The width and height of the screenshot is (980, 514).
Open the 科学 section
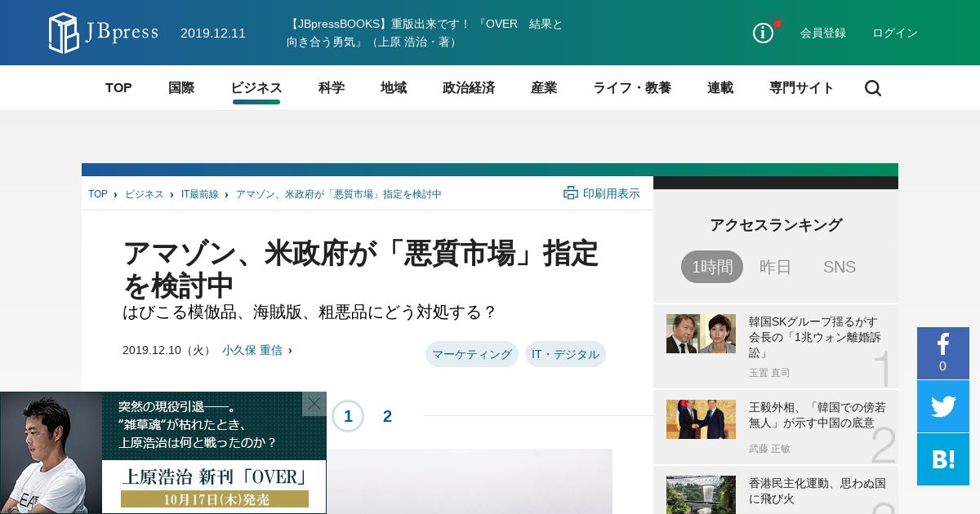332,88
